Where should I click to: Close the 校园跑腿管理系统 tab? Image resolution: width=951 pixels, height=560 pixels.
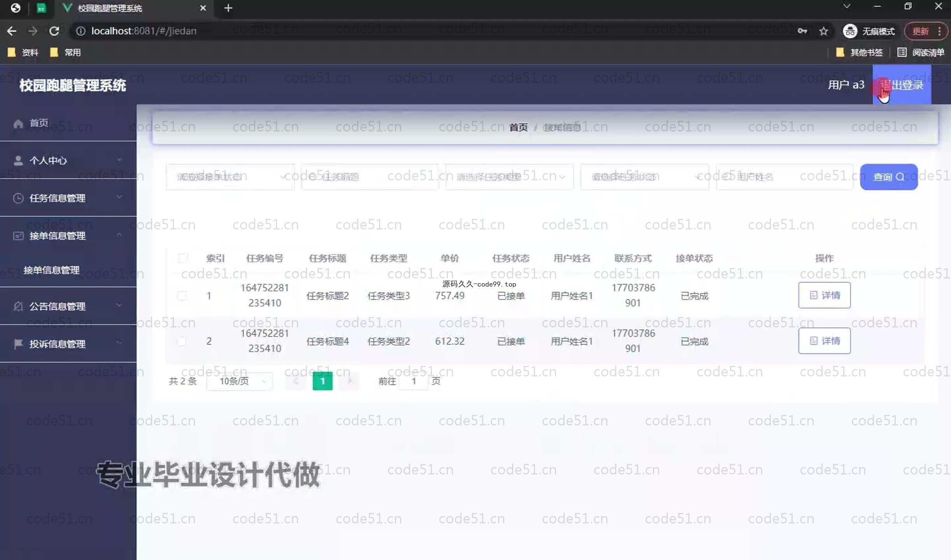[x=203, y=8]
